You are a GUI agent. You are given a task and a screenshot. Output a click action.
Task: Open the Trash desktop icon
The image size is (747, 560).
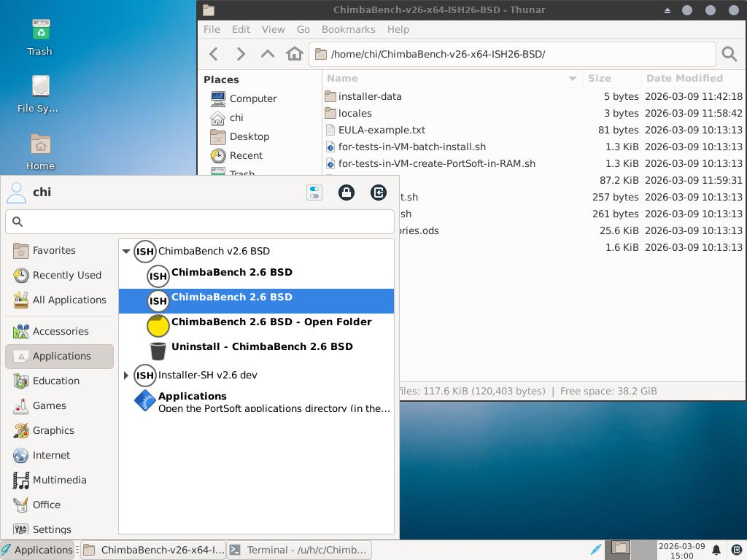41,37
